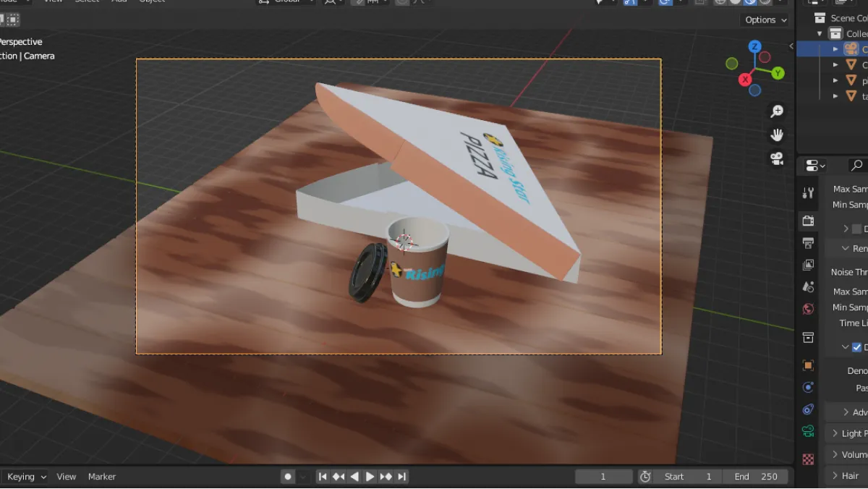The height and width of the screenshot is (489, 868).
Task: Click the unlabeled dark blue gizmo circle
Action: [x=755, y=90]
